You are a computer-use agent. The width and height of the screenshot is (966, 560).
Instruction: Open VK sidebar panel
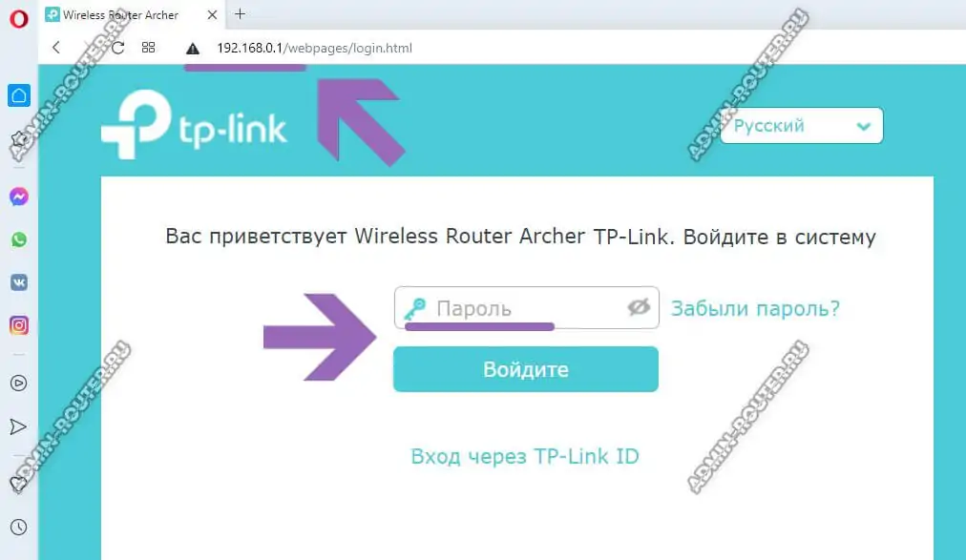(x=19, y=282)
